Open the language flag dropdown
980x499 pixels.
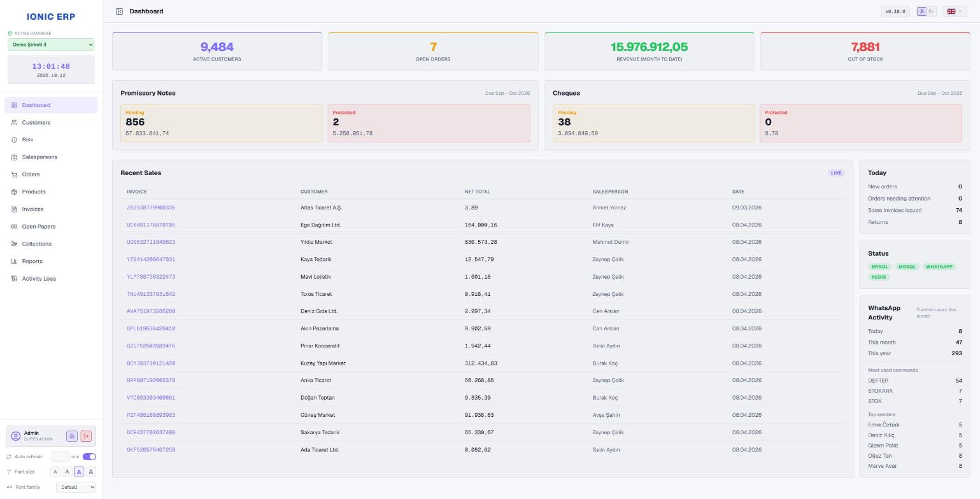coord(955,11)
